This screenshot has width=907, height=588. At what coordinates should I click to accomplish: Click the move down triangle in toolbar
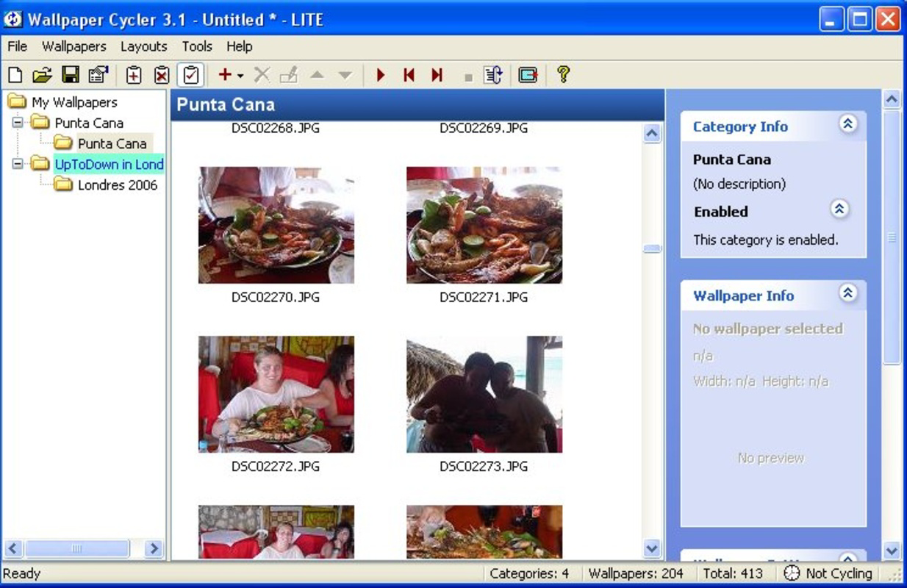(x=345, y=75)
